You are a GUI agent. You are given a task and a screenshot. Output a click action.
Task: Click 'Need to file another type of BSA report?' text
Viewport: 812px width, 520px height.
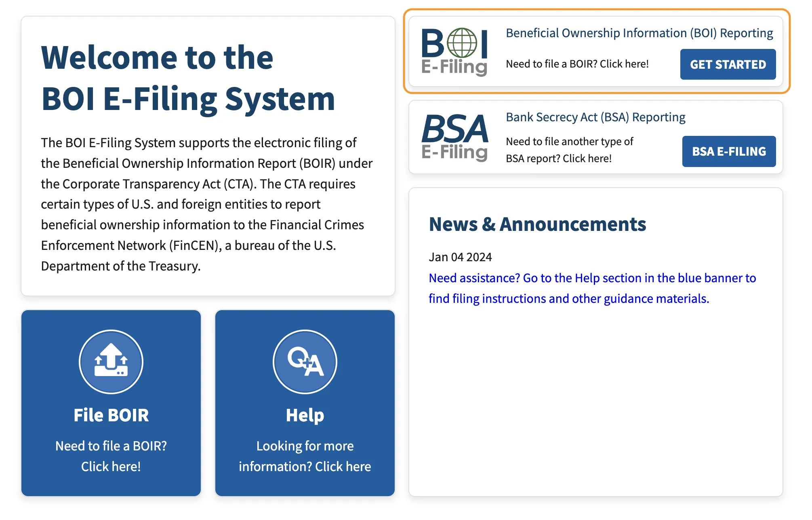coord(570,150)
